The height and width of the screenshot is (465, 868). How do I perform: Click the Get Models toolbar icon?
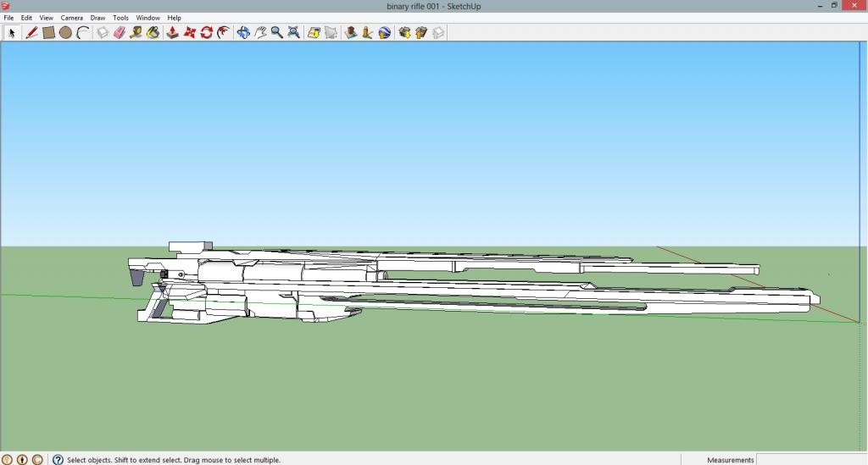coord(404,33)
